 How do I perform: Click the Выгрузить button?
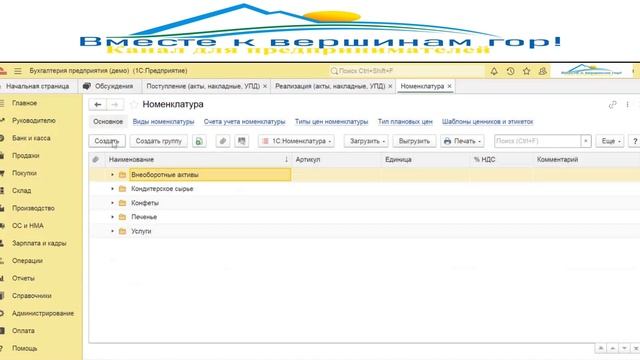(414, 141)
